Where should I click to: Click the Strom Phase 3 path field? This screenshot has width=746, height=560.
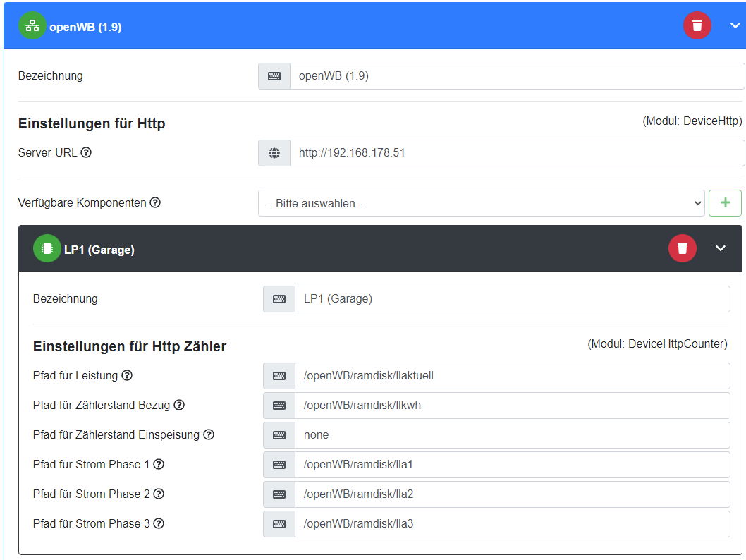pos(512,524)
